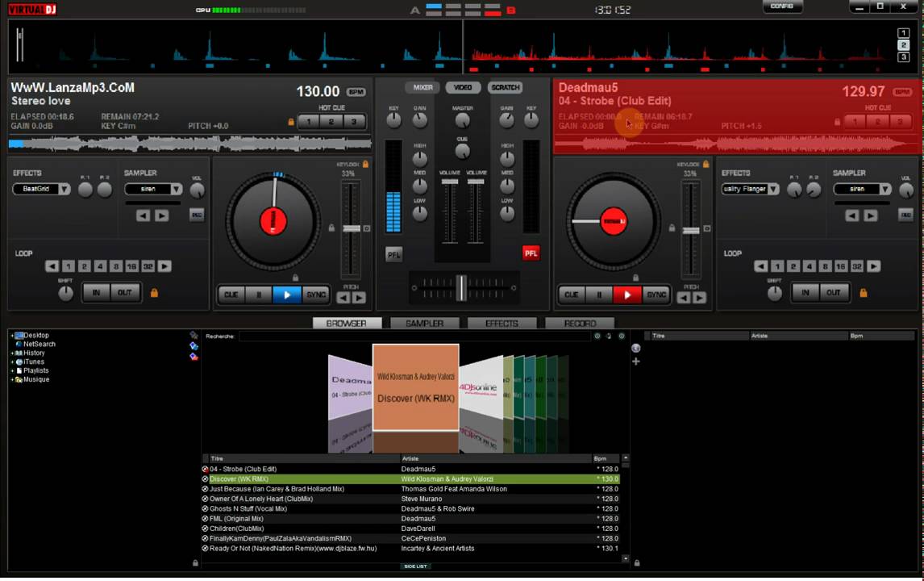Viewport: 924px width, 581px height.
Task: Select track Ghosts N Stuff (Vocal Mix)
Action: 410,508
